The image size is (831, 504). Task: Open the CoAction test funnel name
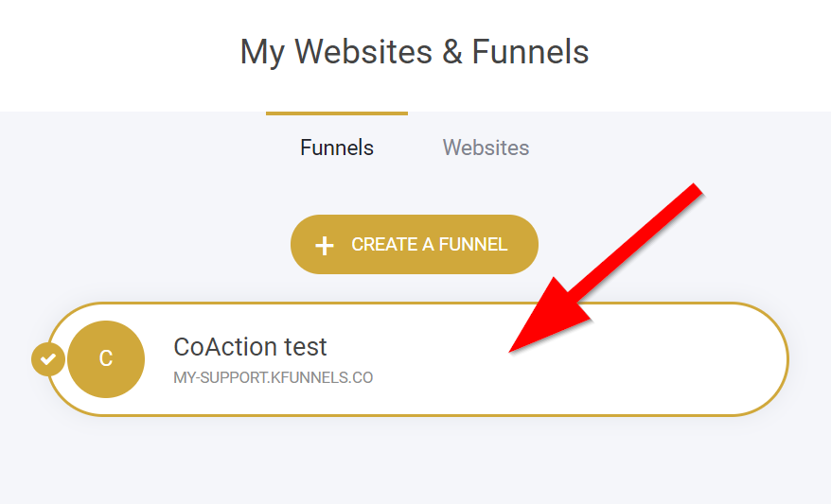[x=250, y=347]
